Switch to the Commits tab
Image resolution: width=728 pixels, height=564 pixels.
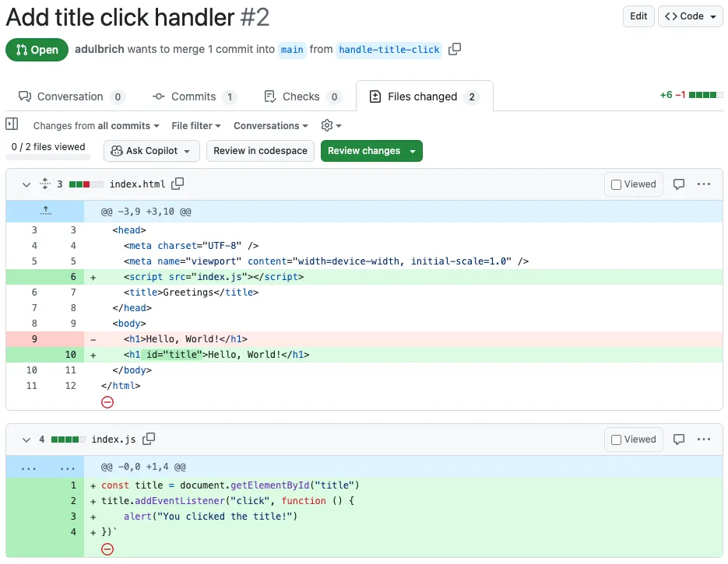pyautogui.click(x=195, y=96)
